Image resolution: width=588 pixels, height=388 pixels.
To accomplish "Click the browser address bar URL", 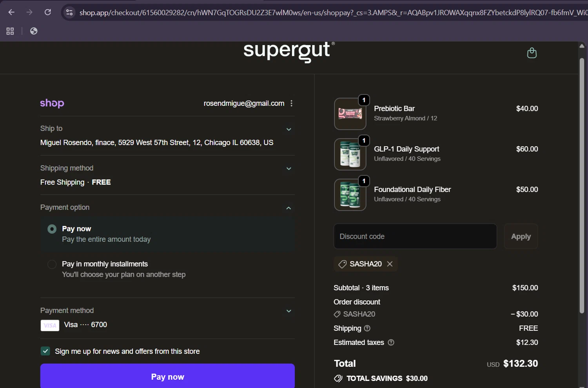I will [x=333, y=13].
